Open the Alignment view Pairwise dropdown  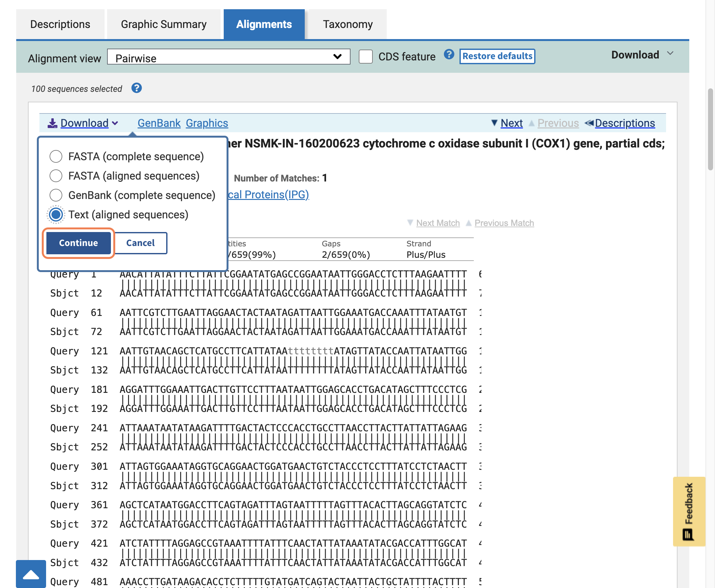228,57
